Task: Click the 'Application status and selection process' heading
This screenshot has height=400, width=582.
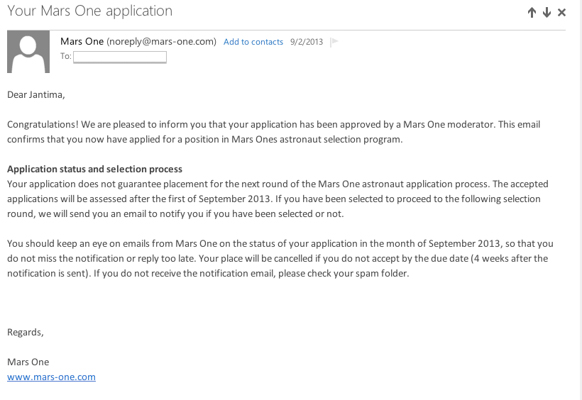Action: 95,169
